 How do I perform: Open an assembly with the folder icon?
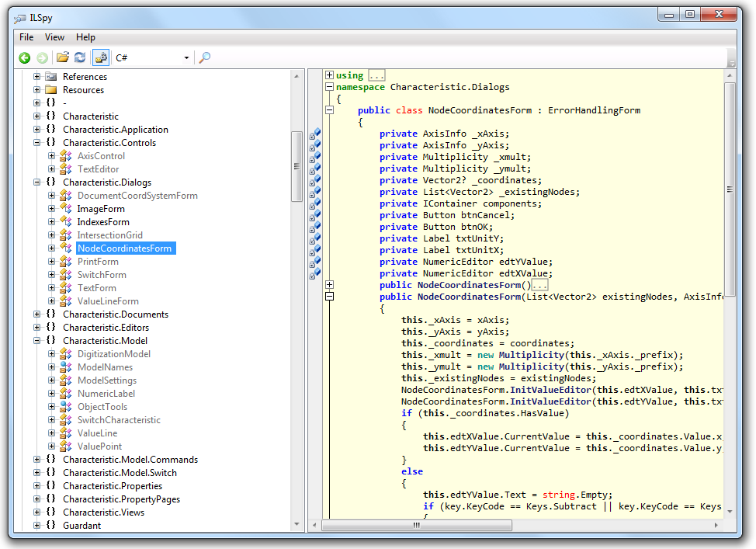tap(63, 57)
